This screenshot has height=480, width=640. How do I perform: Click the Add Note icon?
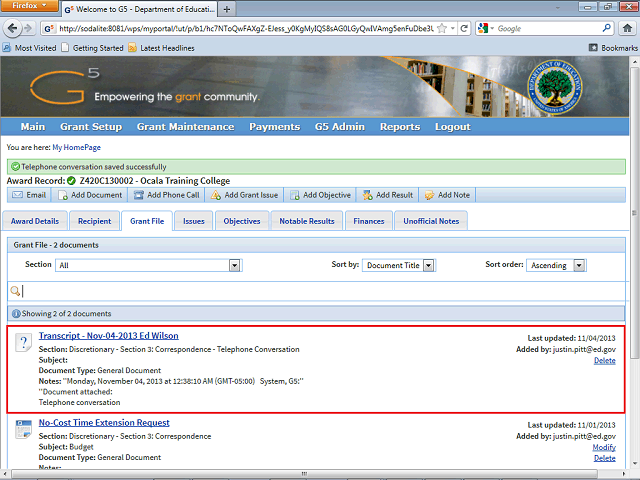tap(429, 195)
